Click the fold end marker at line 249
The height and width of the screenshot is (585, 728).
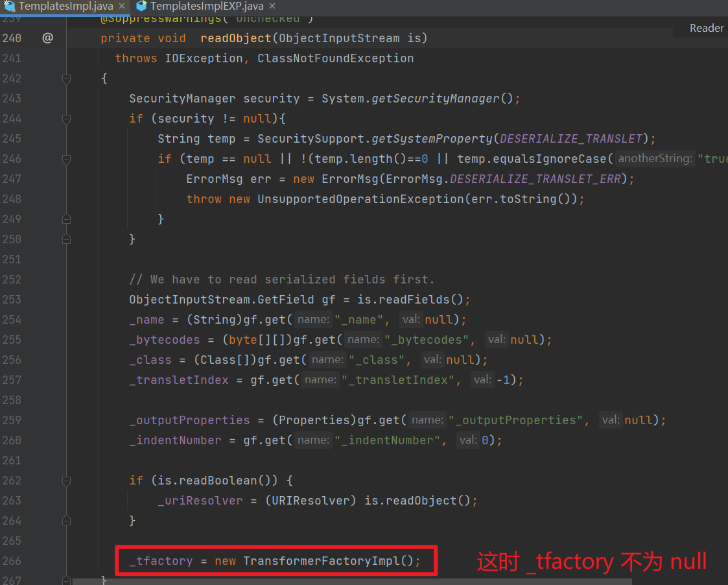[65, 219]
